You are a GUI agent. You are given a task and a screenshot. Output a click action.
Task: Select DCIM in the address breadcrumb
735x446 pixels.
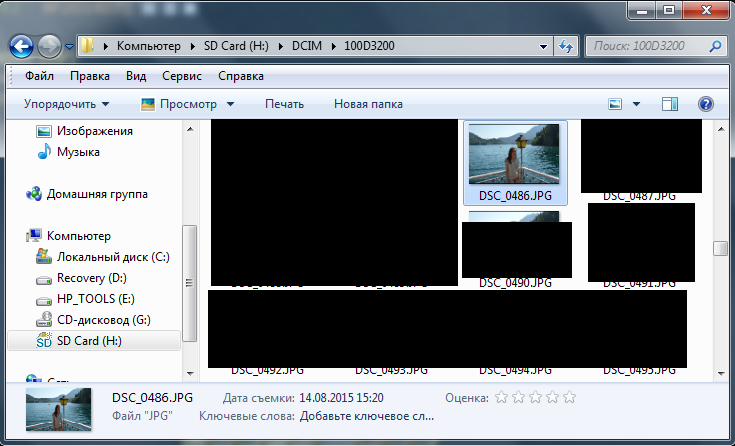(307, 46)
